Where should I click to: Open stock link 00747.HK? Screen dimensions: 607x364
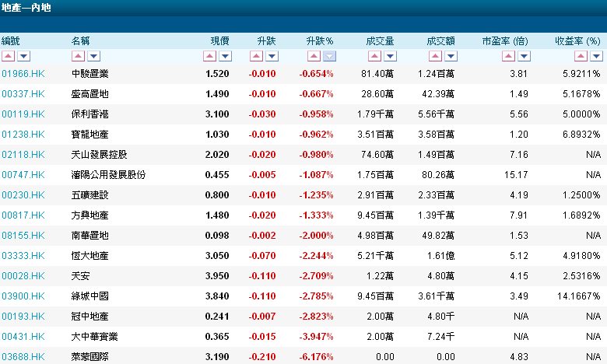pos(23,174)
